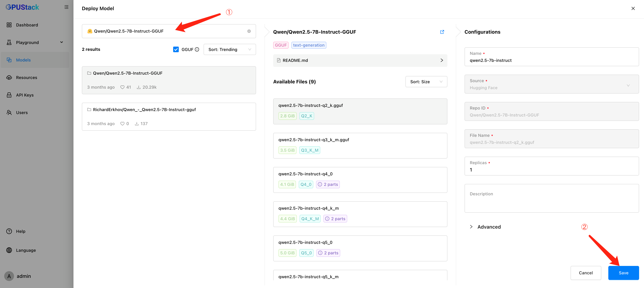Click the File Name field
Image resolution: width=644 pixels, height=288 pixels.
[551, 139]
